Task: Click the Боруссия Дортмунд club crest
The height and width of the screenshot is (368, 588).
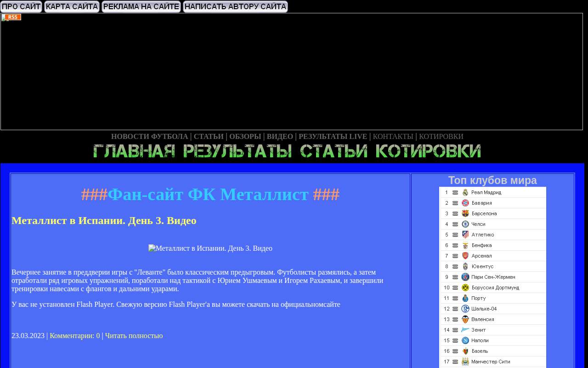Action: (x=465, y=287)
